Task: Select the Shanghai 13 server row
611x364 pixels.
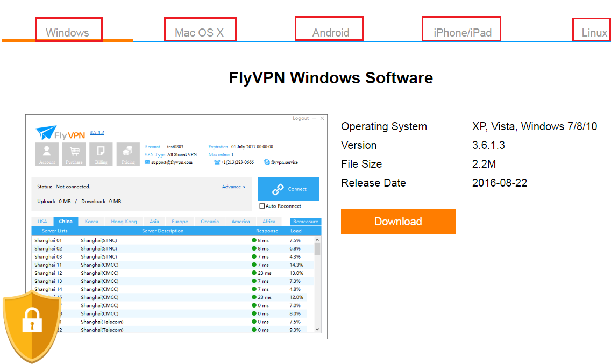Action: (x=173, y=281)
